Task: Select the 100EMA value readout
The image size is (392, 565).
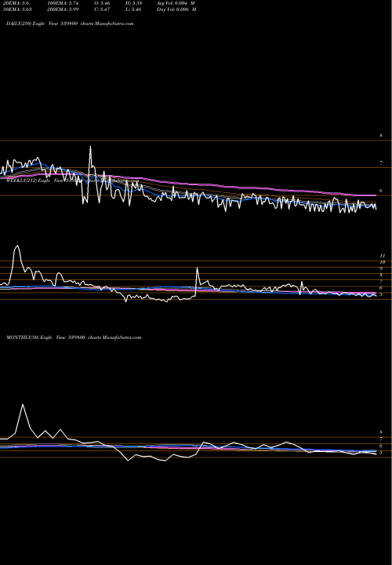Action: click(x=63, y=3)
